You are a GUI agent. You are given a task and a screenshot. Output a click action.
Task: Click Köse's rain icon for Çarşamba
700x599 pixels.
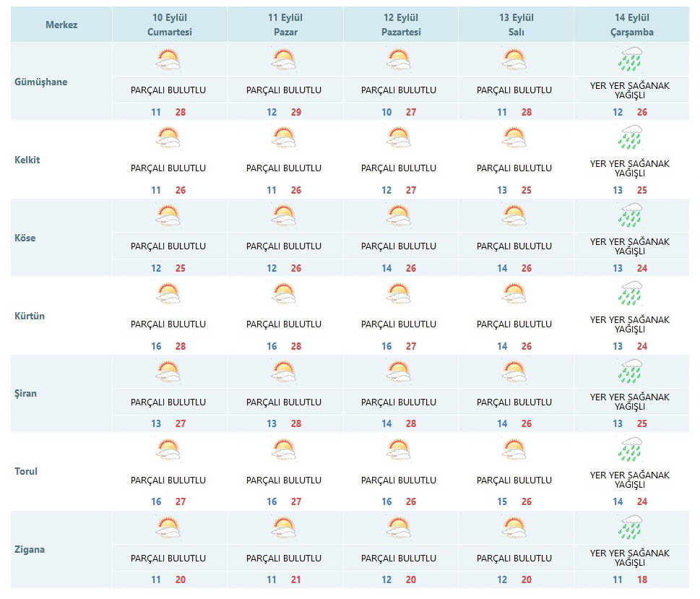pyautogui.click(x=630, y=215)
